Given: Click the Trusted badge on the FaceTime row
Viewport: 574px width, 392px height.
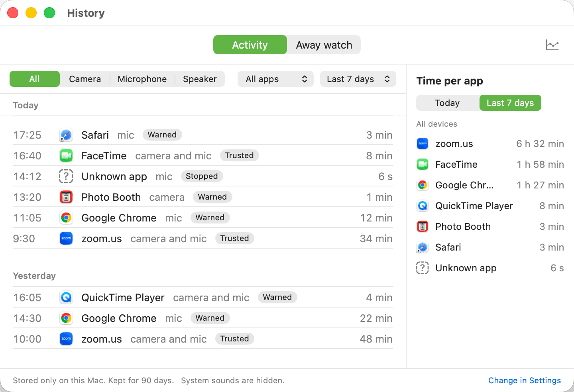Looking at the screenshot, I should point(239,155).
